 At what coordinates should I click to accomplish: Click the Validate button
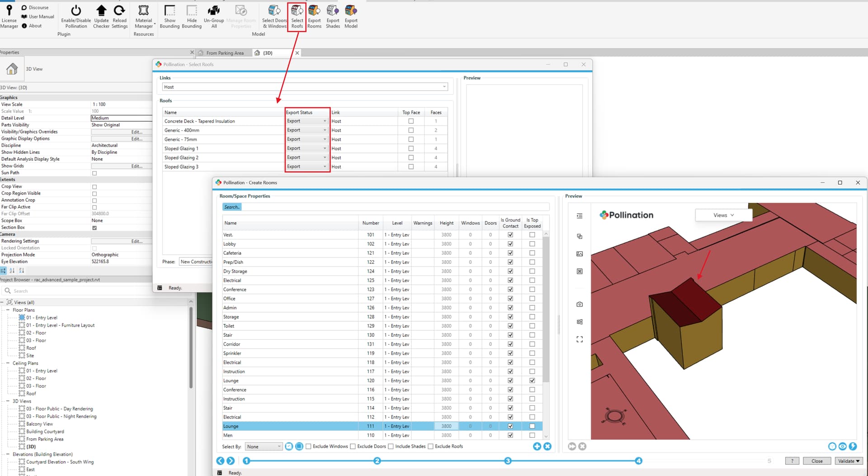click(x=849, y=461)
